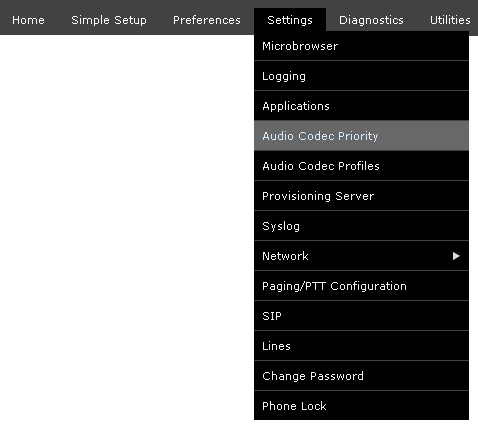Choose SIP from the Settings list

pos(361,316)
